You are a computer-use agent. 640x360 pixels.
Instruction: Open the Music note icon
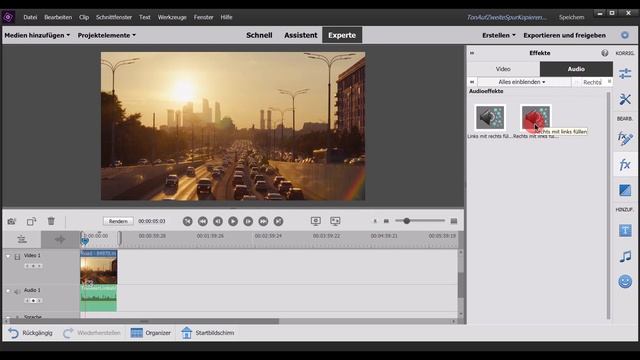(x=625, y=256)
